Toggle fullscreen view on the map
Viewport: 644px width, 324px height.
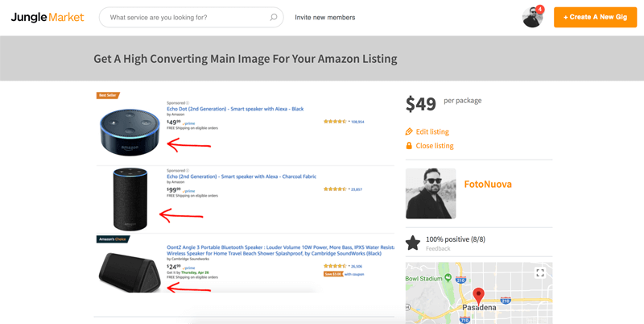tap(540, 272)
